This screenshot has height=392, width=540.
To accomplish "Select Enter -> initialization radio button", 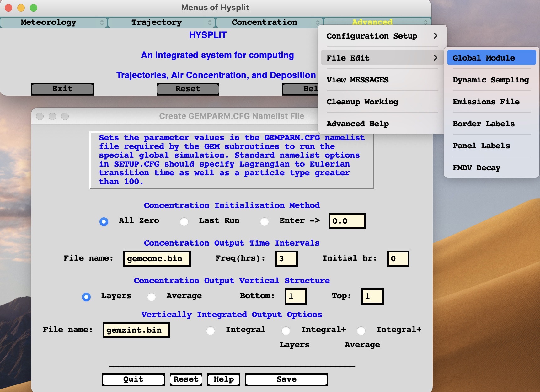I will [x=265, y=222].
